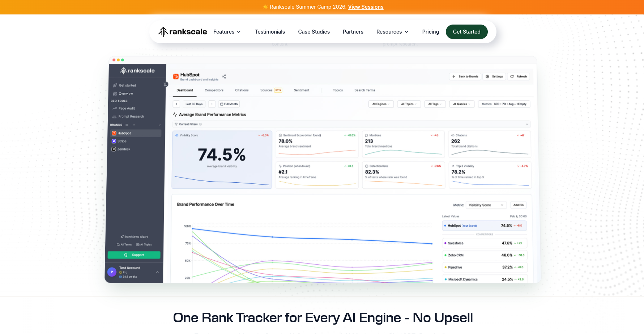Switch to the Citations tab
Viewport: 644px width, 334px height.
pos(242,90)
